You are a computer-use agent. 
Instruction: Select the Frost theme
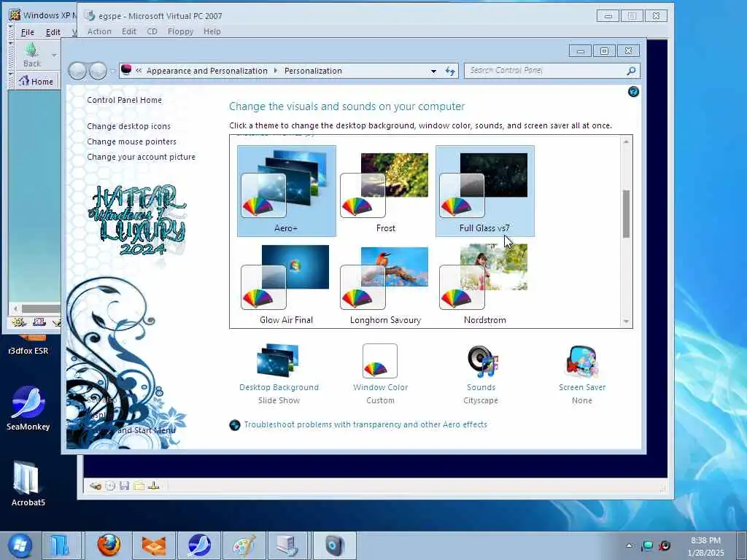(385, 191)
